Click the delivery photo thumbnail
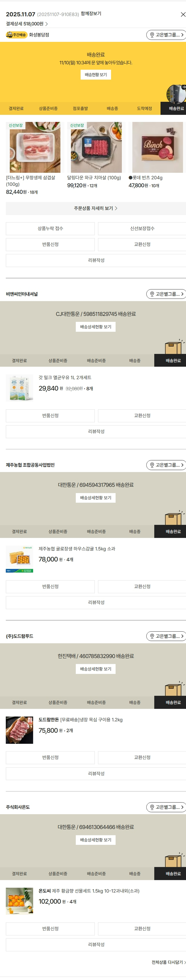Viewport: 186px width, 980px height. coord(176,94)
